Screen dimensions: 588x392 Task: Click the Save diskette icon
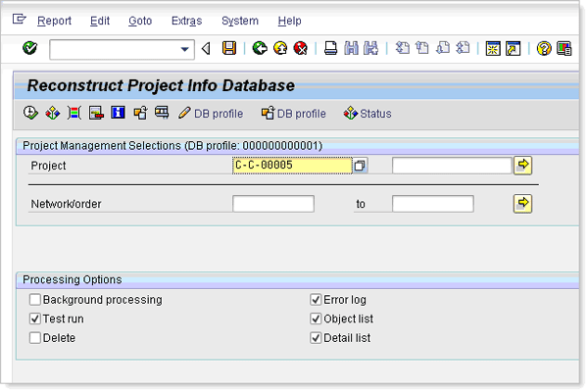(229, 48)
